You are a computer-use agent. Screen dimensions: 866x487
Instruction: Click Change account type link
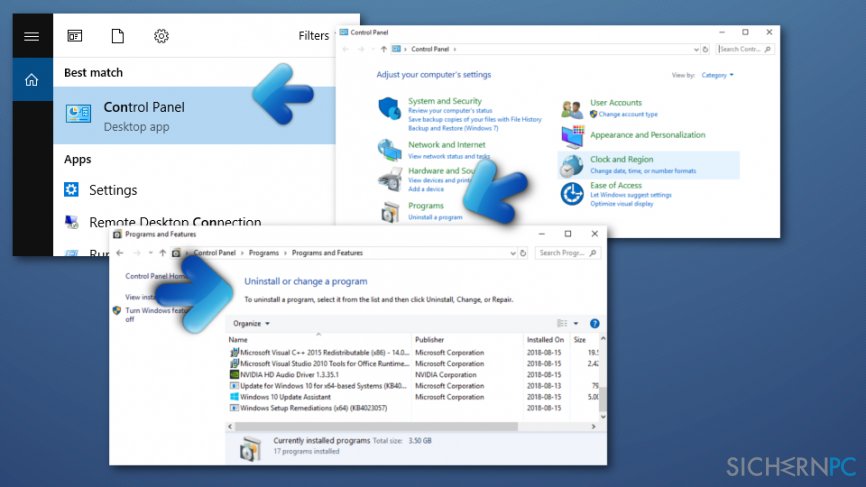(628, 114)
